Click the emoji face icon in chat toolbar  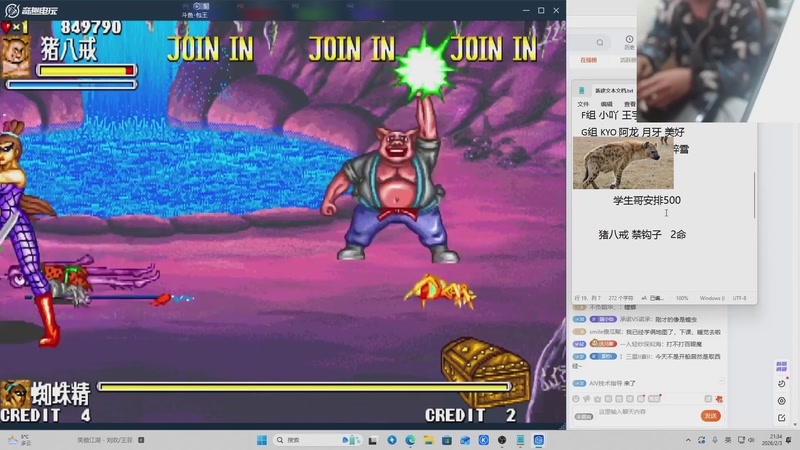[576, 398]
